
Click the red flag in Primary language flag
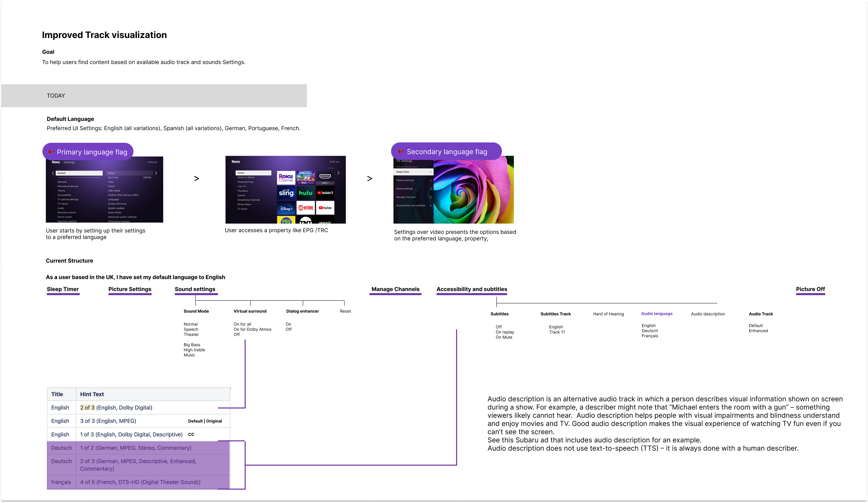(51, 152)
